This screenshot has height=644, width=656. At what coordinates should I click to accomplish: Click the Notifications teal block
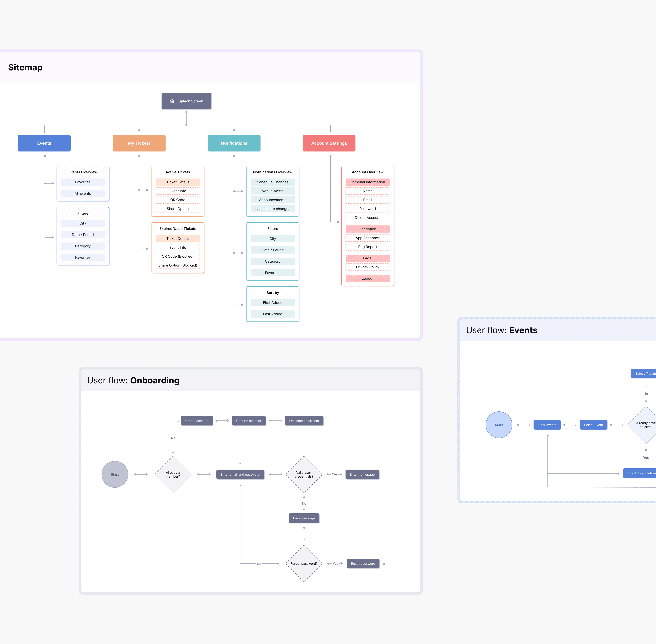(234, 143)
